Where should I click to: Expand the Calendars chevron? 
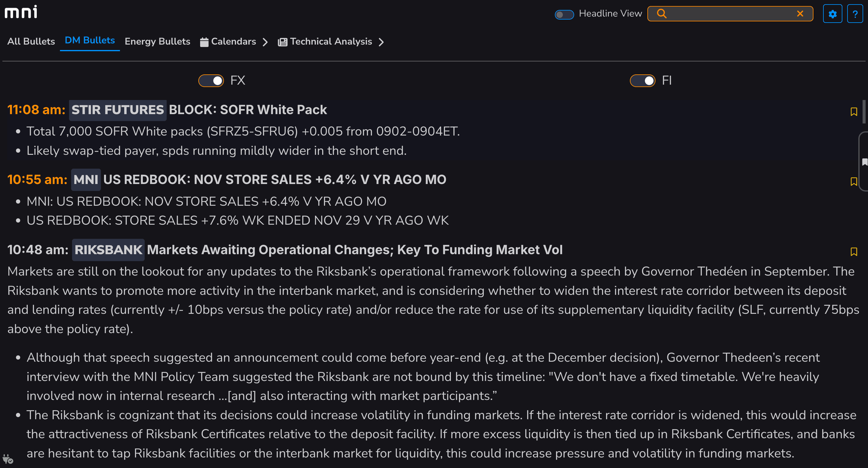(265, 42)
